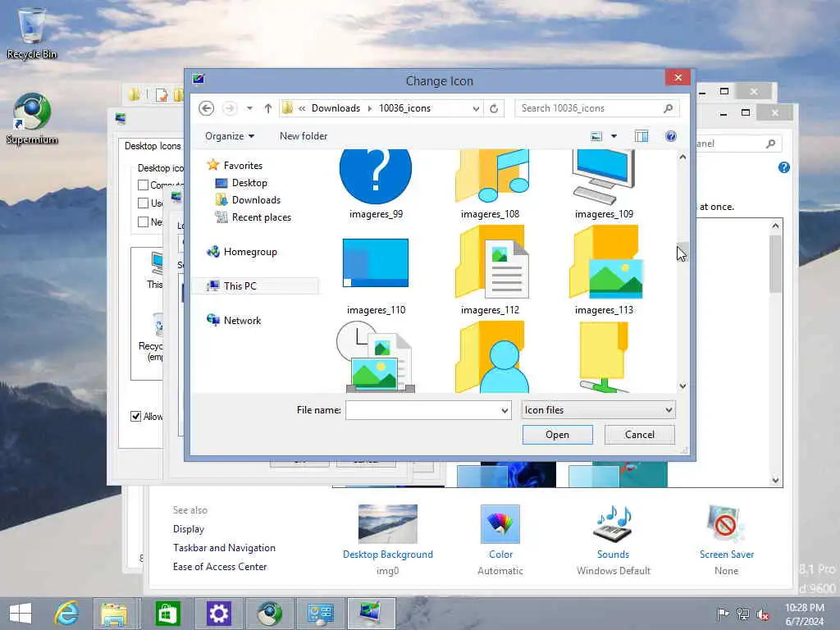The image size is (840, 630).
Task: Select Favorites in the navigation pane
Action: 235,166
